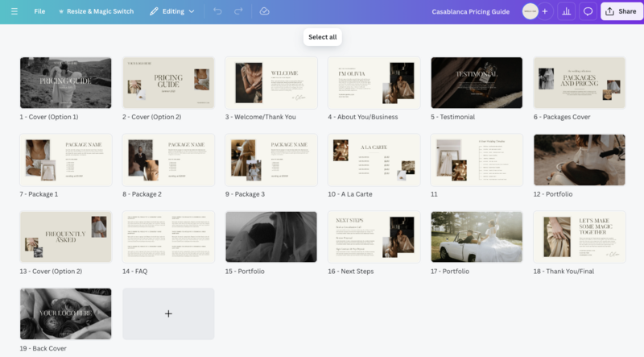Open the analytics bar chart icon
The image size is (644, 357).
(x=566, y=12)
